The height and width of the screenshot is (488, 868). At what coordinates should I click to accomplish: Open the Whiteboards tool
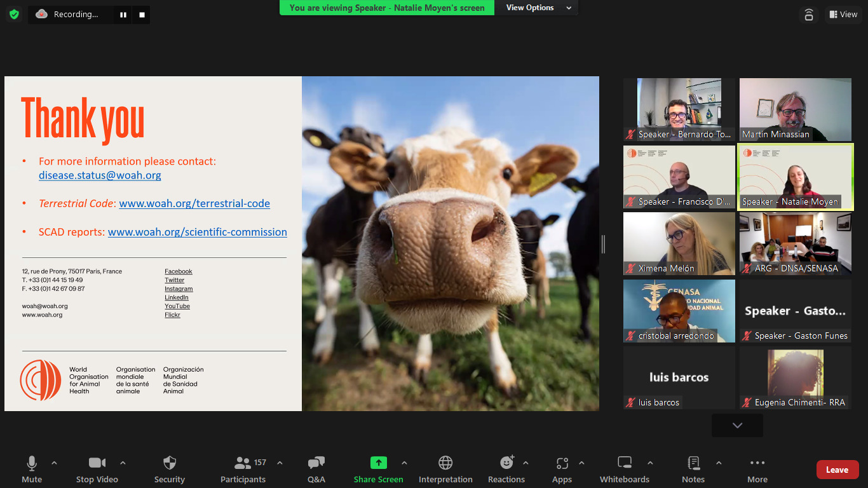pyautogui.click(x=624, y=470)
